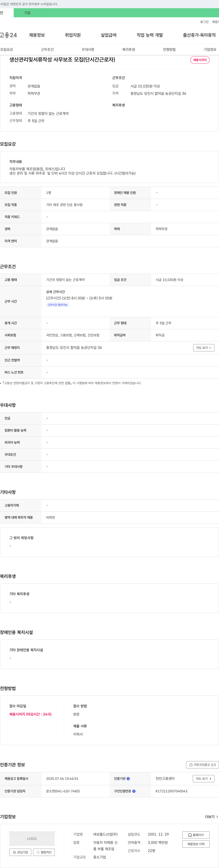
Task: Expand 지도 보기 dropdown for 근무 예정지
Action: tap(204, 348)
